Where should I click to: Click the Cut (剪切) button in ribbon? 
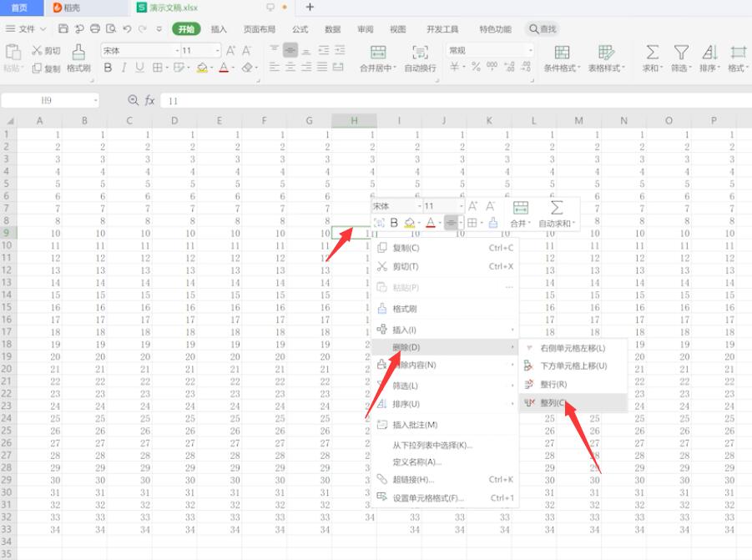pyautogui.click(x=46, y=50)
